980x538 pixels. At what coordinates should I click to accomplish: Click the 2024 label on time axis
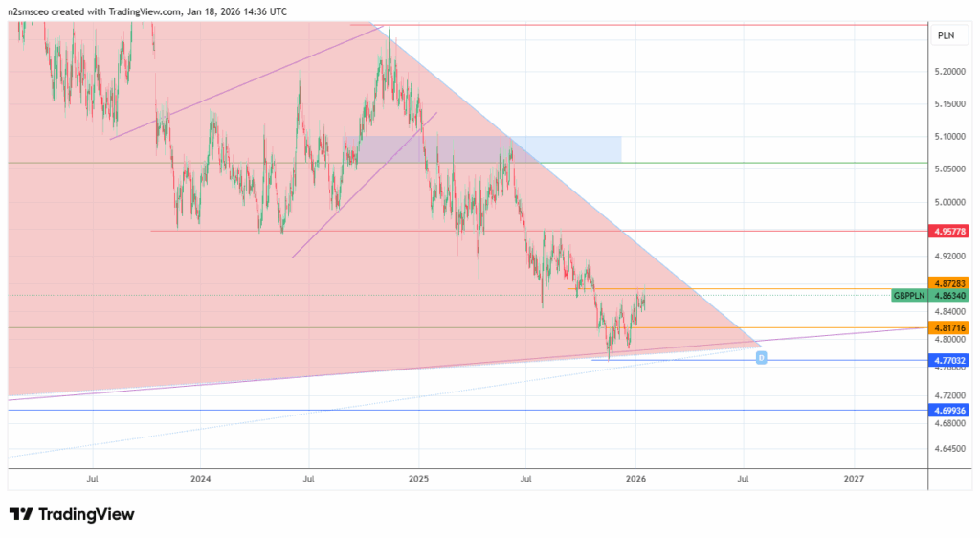coord(200,477)
